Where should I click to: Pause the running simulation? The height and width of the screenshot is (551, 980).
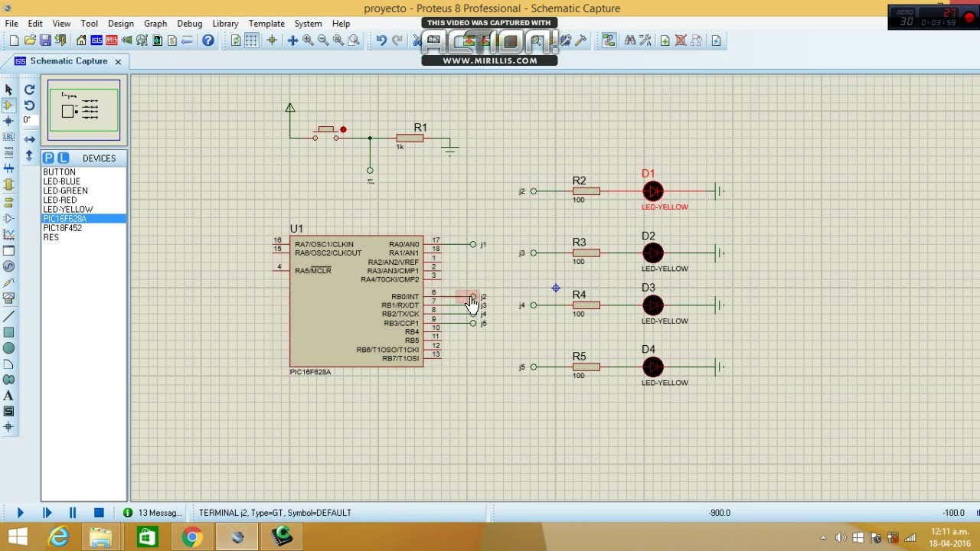coord(73,513)
